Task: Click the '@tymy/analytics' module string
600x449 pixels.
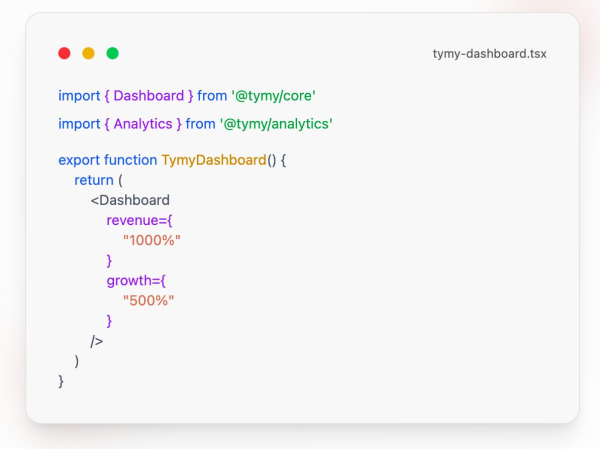Action: coord(275,124)
